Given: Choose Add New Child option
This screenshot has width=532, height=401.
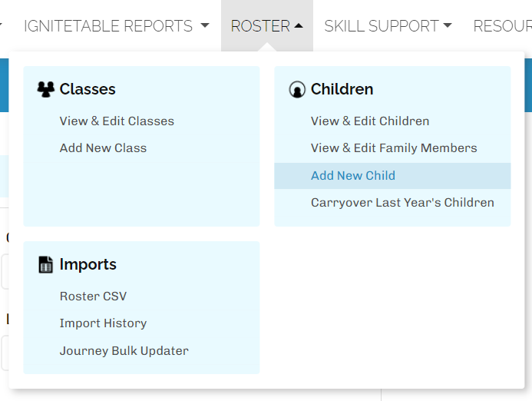Looking at the screenshot, I should (x=353, y=176).
